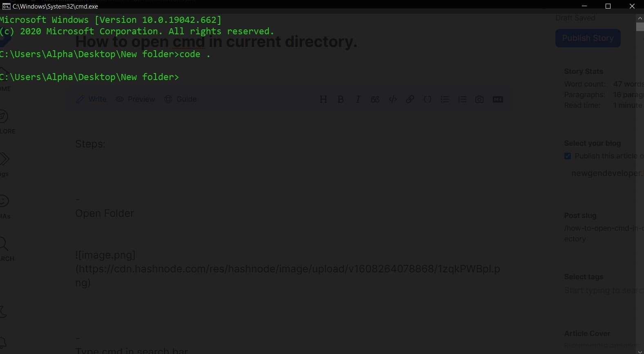Insert a bulleted list
Viewport: 644px width, 354px height.
[445, 99]
